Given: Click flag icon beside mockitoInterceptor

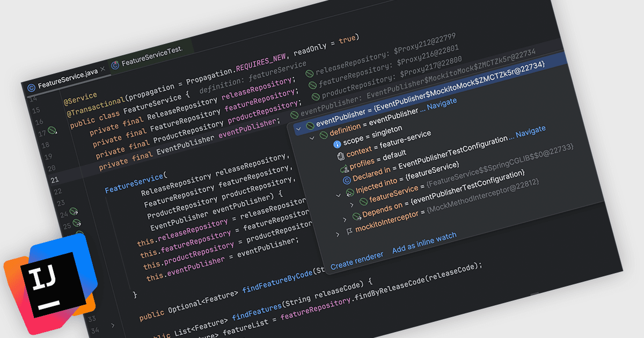Looking at the screenshot, I should coord(349,231).
